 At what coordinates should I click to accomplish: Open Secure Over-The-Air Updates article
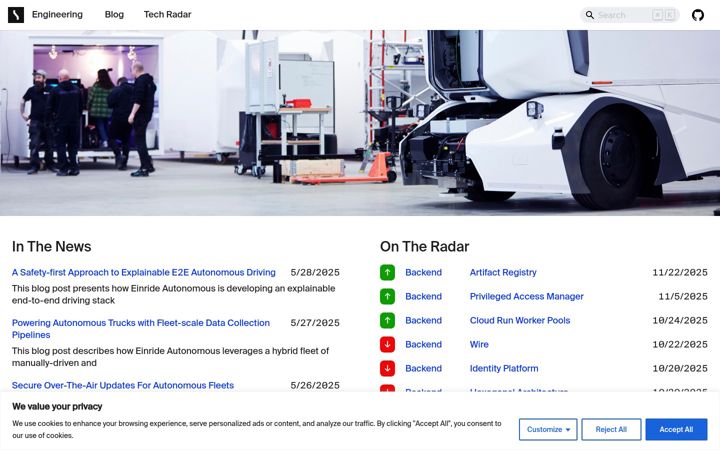[x=123, y=385]
